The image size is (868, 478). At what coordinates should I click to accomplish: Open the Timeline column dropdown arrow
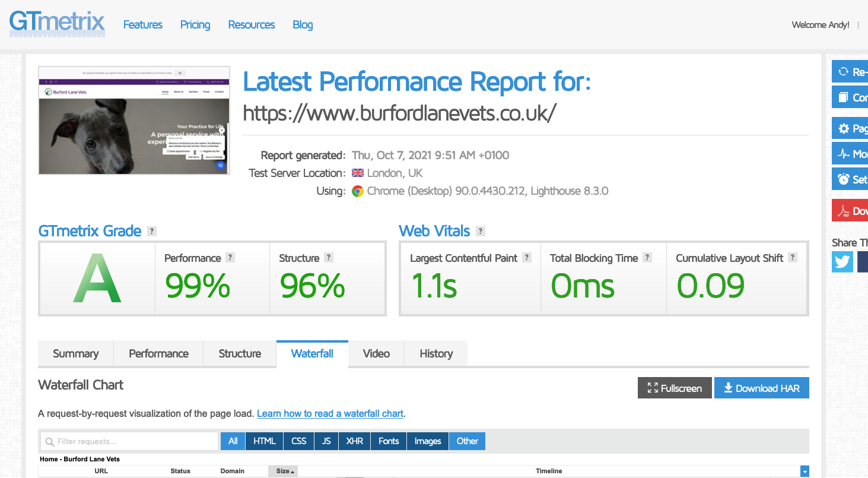[x=805, y=471]
